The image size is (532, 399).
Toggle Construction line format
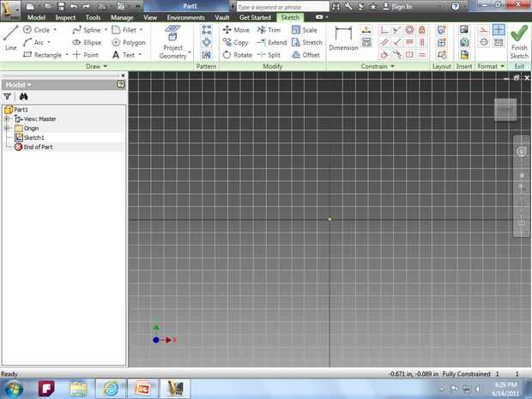click(x=484, y=30)
